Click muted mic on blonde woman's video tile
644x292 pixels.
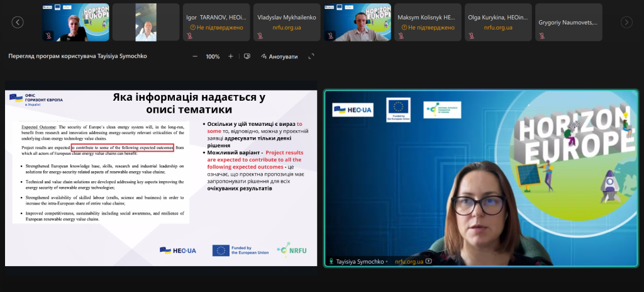point(48,36)
